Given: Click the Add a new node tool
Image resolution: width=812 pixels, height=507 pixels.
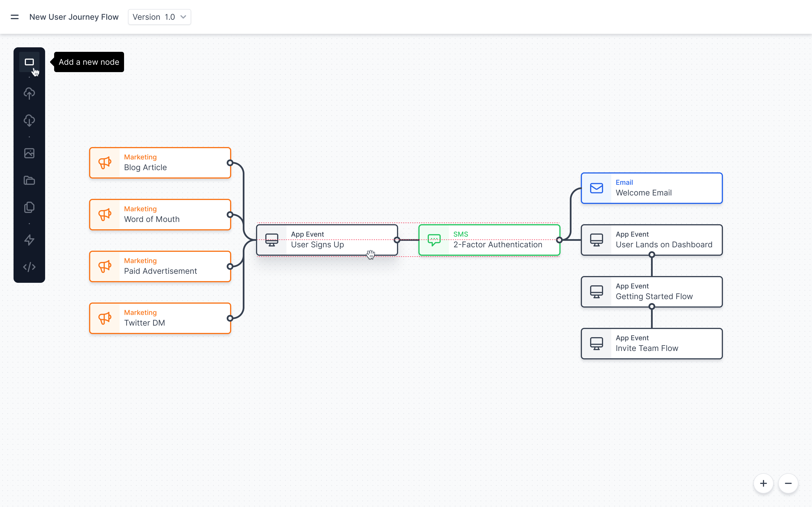Looking at the screenshot, I should tap(29, 62).
